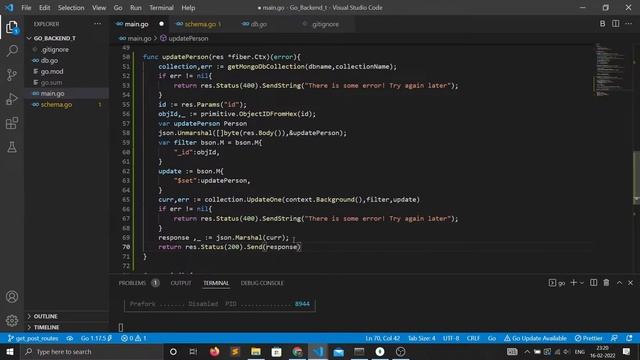Open .gitignore in the explorer tree

55,49
